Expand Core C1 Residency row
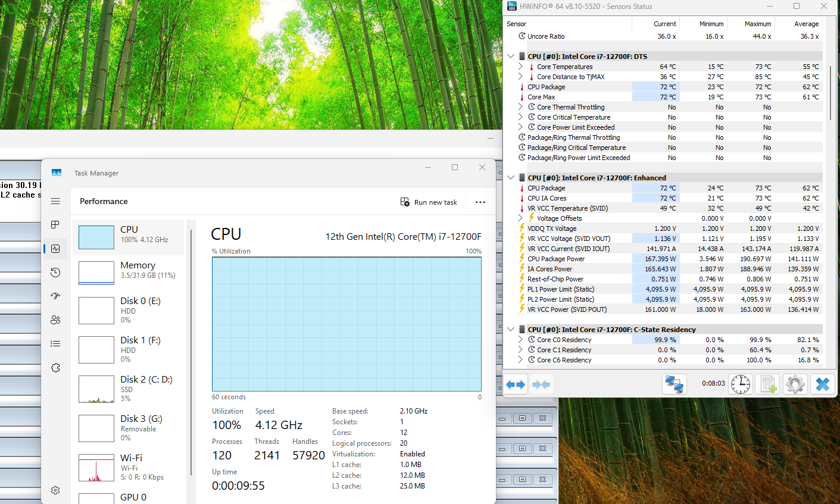This screenshot has height=504, width=840. point(520,350)
